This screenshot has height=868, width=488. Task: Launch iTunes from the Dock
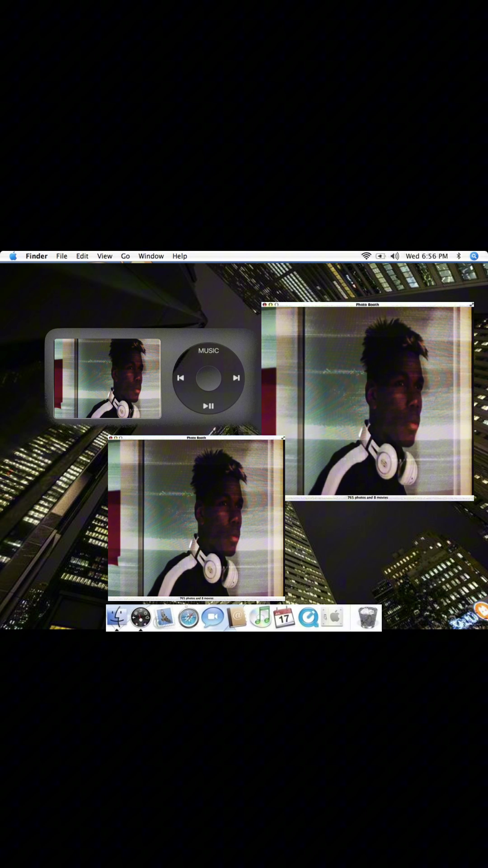pos(260,617)
